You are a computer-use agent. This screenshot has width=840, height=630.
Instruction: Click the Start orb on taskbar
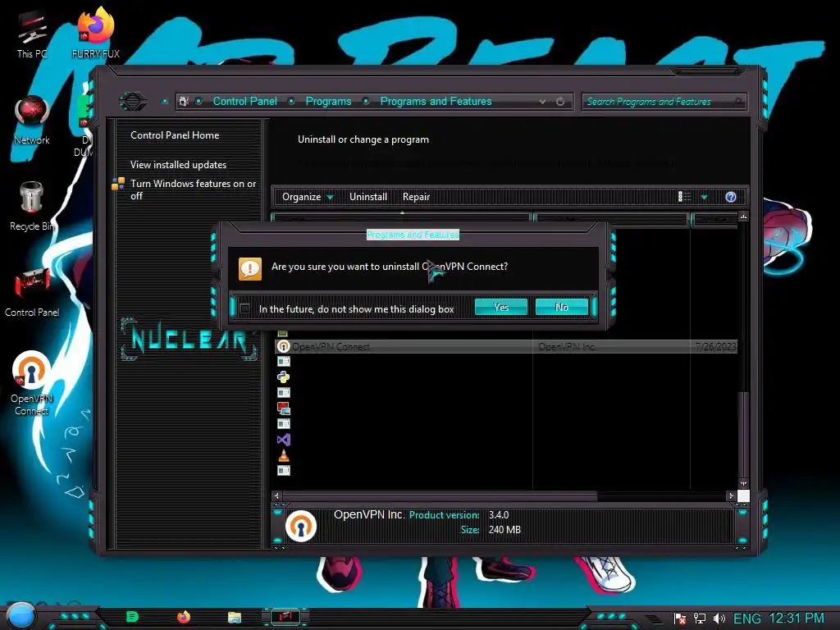21,616
